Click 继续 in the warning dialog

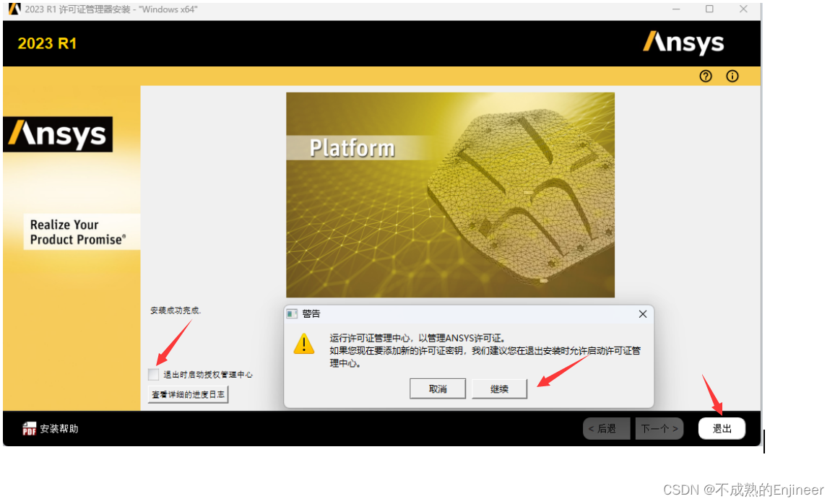tap(500, 389)
